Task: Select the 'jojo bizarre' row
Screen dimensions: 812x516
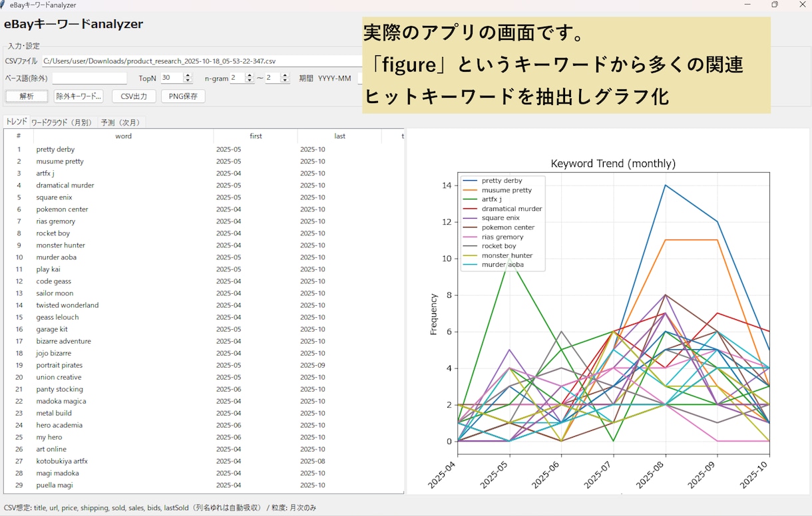Action: pos(204,353)
